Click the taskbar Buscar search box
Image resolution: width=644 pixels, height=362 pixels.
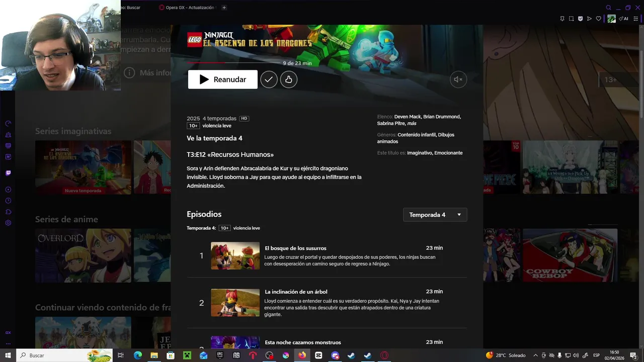click(x=64, y=355)
